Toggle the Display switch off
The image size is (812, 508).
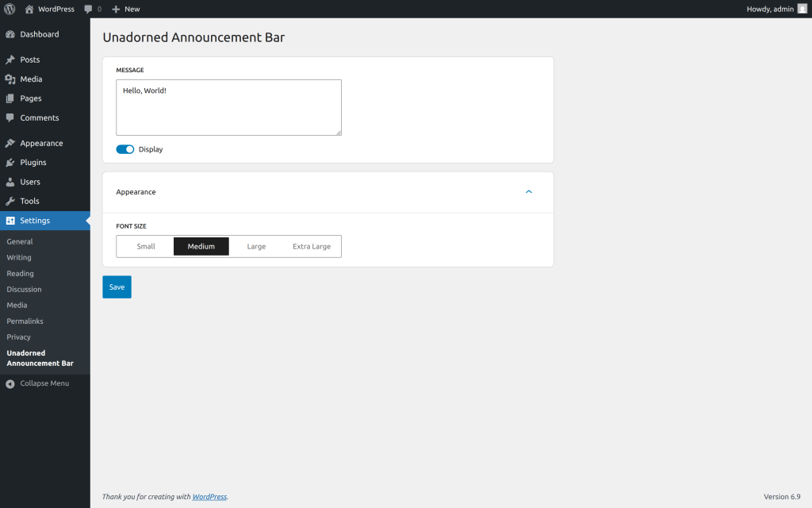(x=125, y=149)
